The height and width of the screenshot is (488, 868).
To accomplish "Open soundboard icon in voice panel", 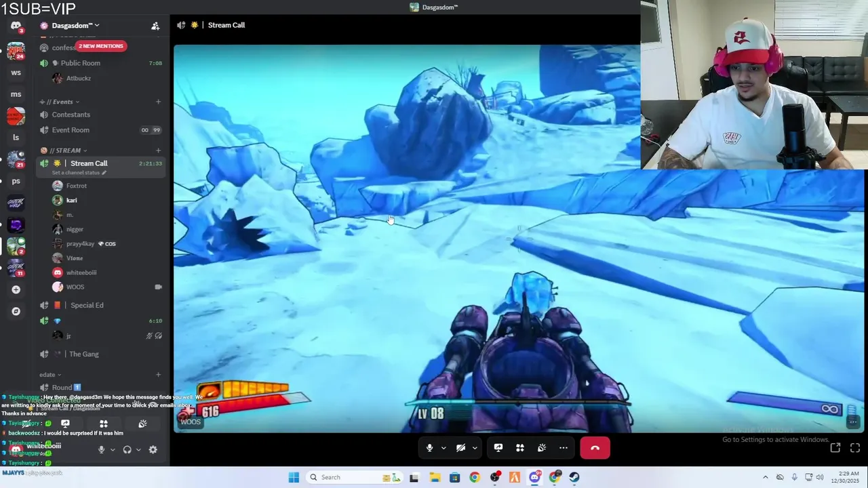I will [142, 424].
